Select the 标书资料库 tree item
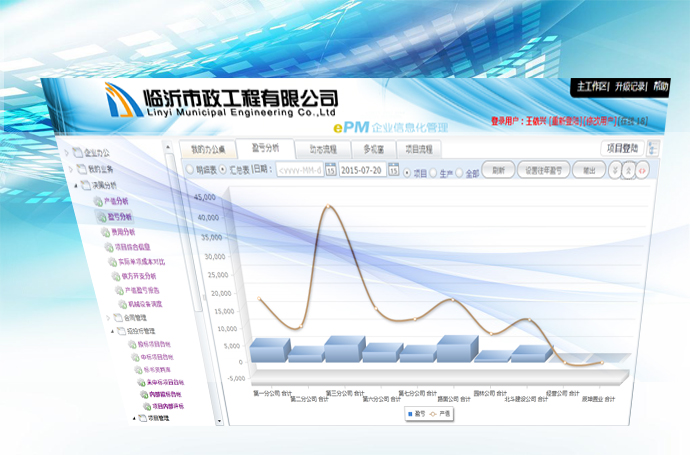690x455 pixels. click(x=157, y=370)
